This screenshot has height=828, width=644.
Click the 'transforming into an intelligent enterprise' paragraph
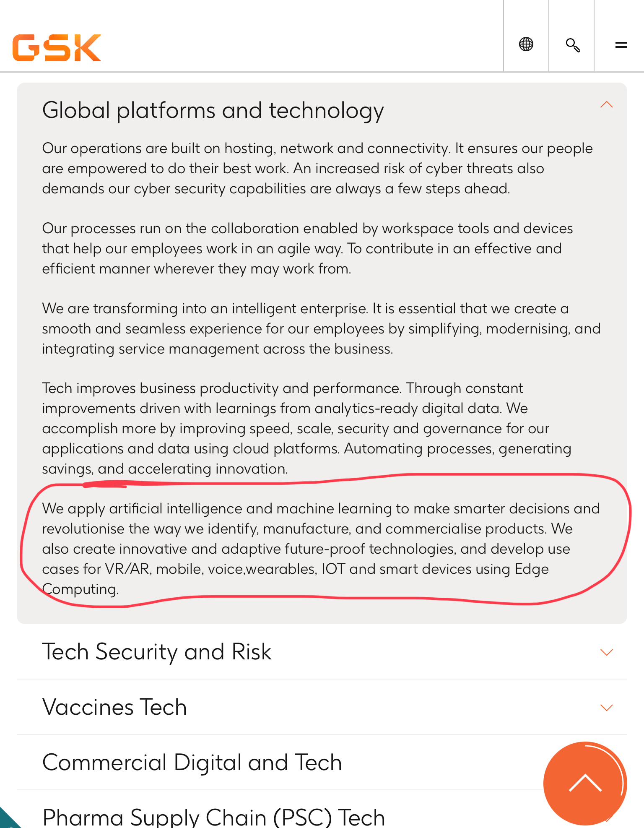[x=321, y=329]
